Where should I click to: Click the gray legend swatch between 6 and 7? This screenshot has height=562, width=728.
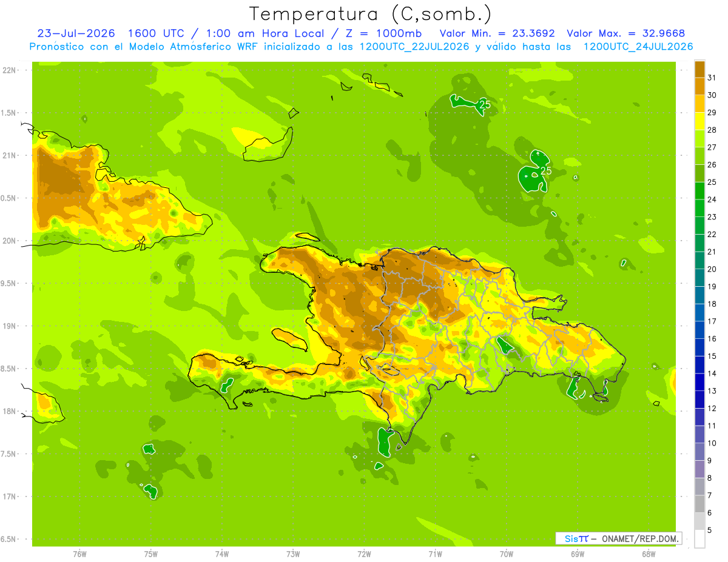tap(699, 504)
